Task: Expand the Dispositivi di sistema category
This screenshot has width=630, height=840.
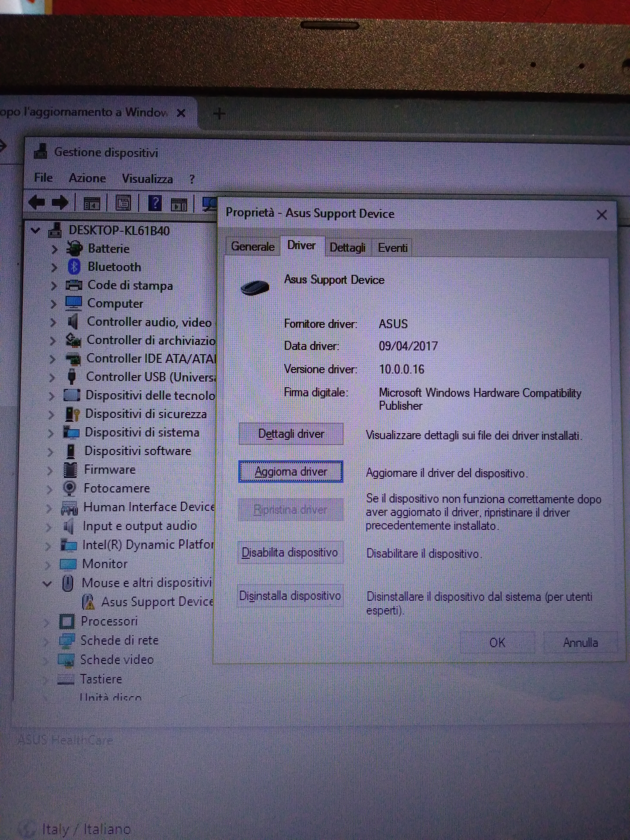Action: click(x=50, y=433)
